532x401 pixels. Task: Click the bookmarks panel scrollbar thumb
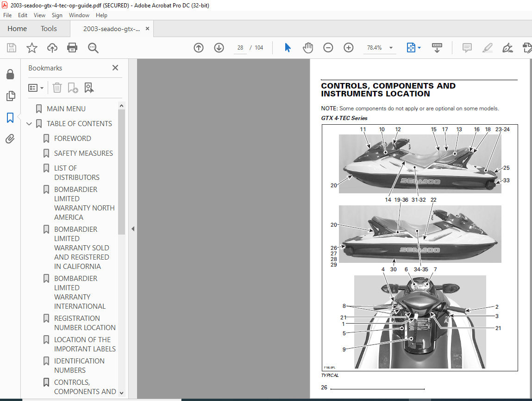pos(121,172)
